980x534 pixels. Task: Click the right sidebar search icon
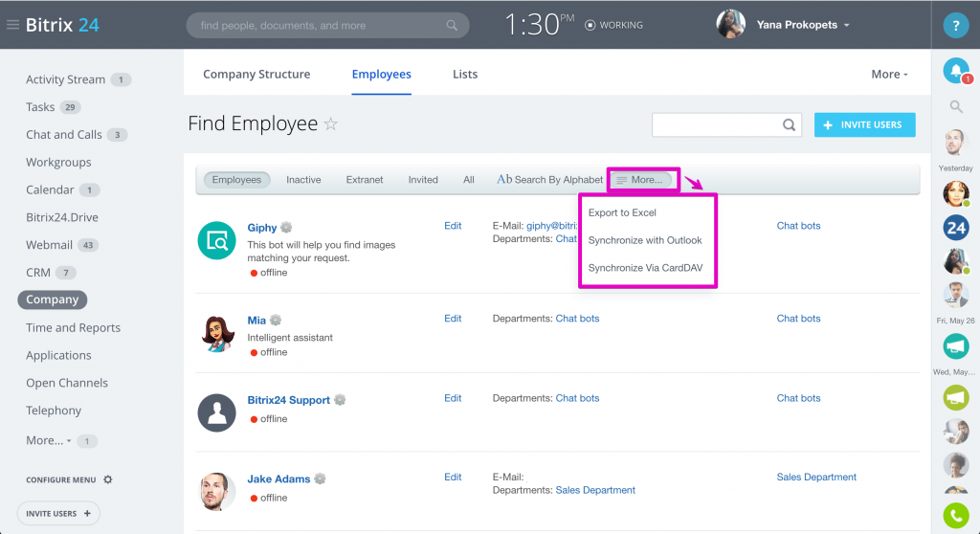click(x=956, y=107)
